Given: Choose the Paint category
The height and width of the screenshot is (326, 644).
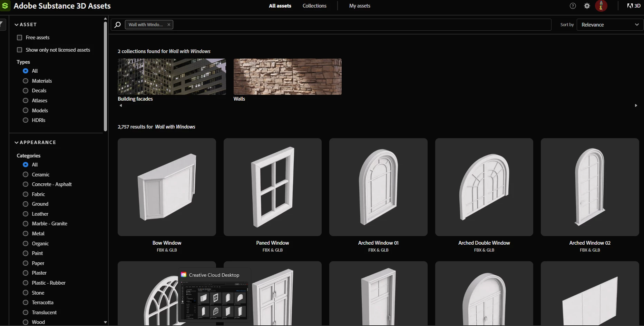Looking at the screenshot, I should [x=26, y=253].
